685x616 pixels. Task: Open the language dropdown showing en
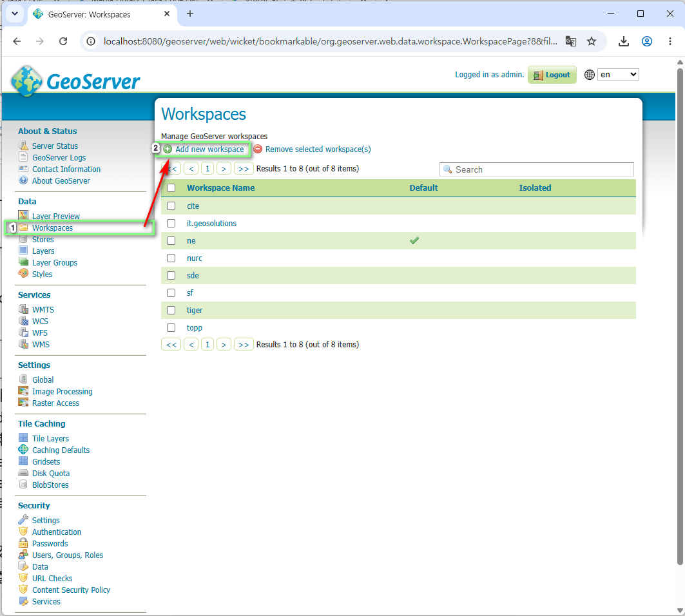[x=618, y=75]
